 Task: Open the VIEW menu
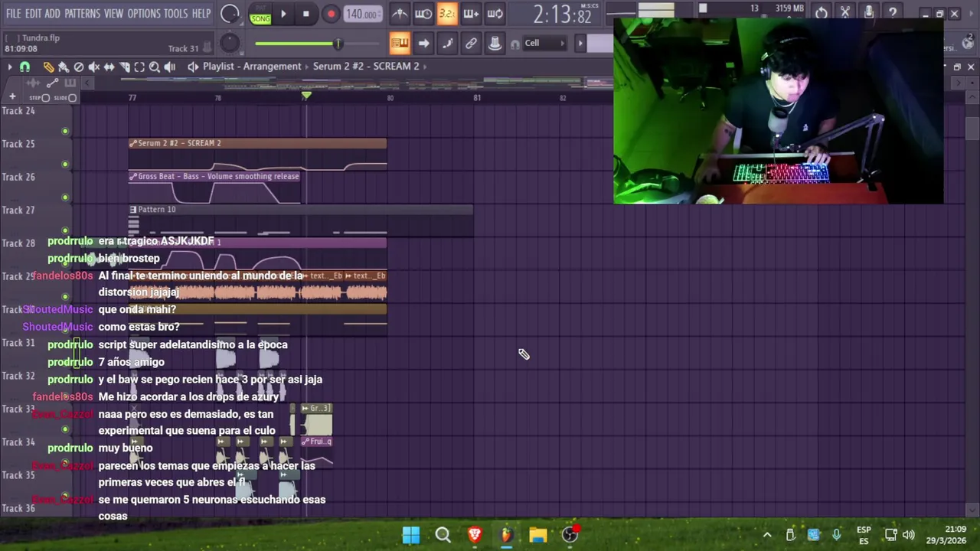click(x=113, y=14)
